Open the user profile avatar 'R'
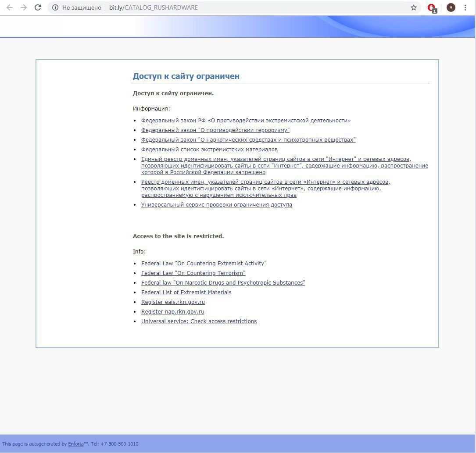This screenshot has height=453, width=476. tap(451, 7)
